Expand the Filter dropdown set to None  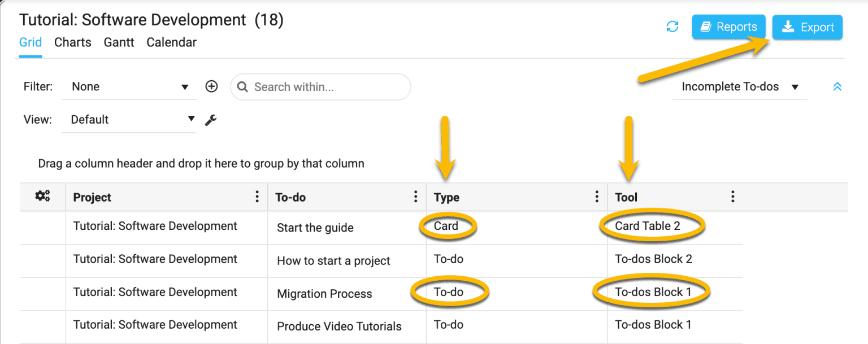(x=129, y=87)
